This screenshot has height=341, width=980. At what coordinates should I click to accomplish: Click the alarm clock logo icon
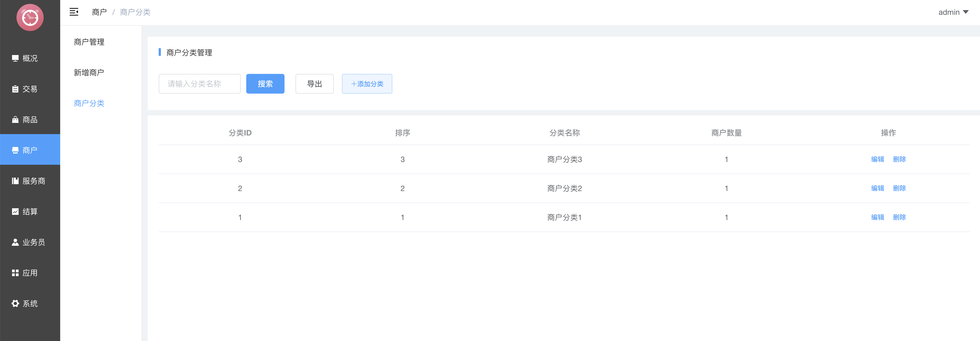(30, 18)
